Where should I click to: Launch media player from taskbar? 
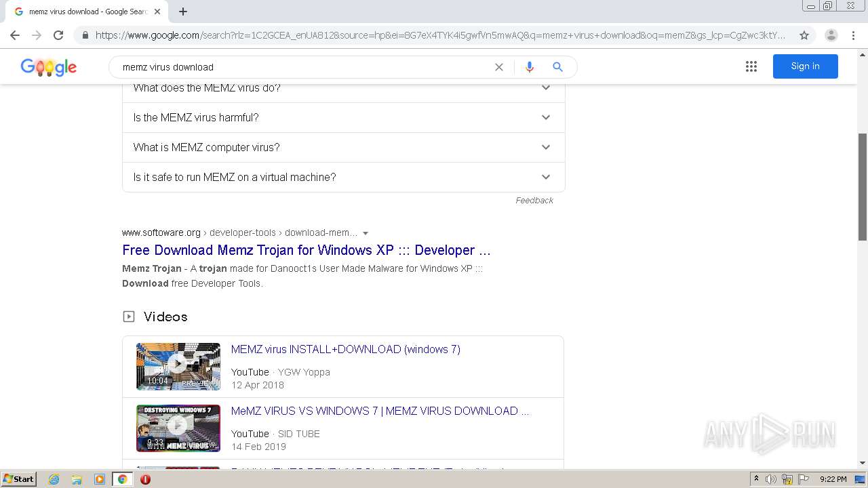coord(100,479)
